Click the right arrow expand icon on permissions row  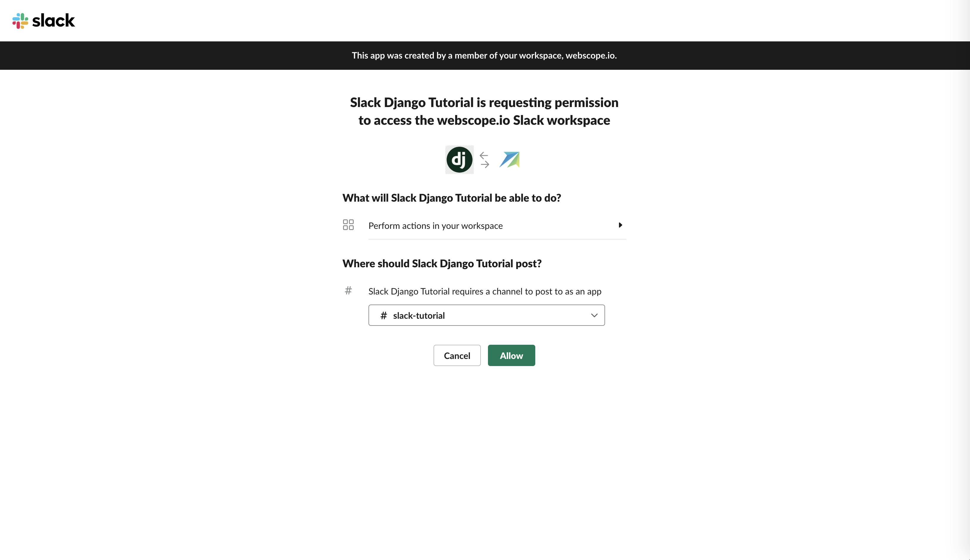click(x=619, y=225)
